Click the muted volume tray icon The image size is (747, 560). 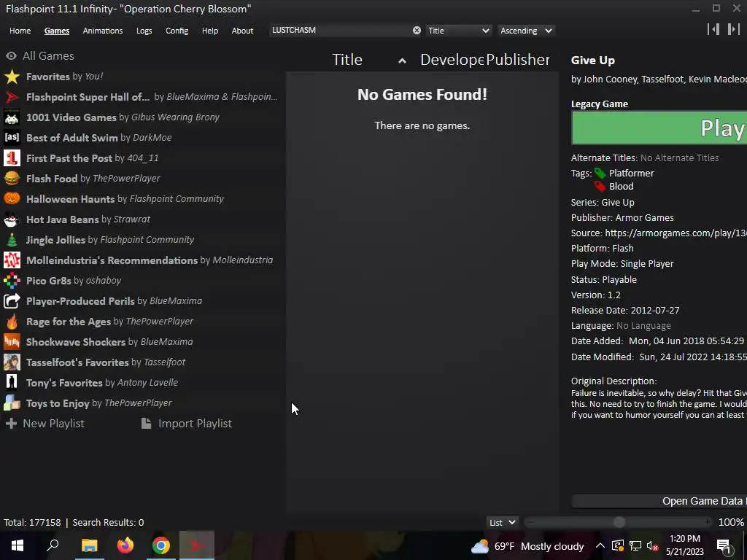point(653,546)
